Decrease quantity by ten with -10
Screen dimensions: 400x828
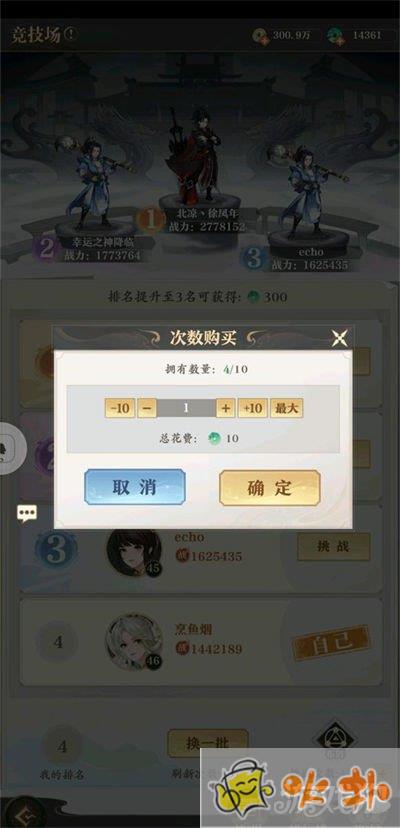(120, 408)
